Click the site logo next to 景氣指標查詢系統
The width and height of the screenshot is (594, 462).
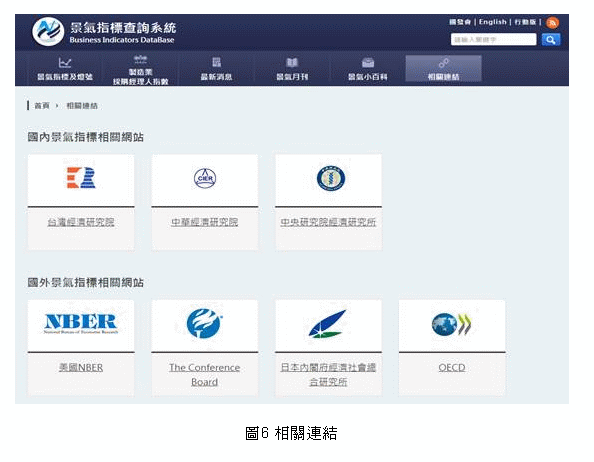tap(48, 32)
